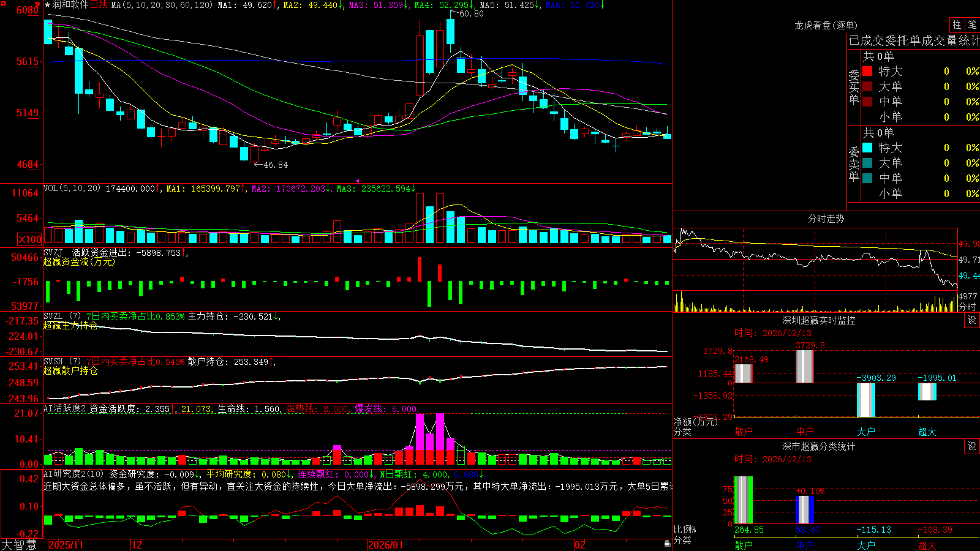The width and height of the screenshot is (980, 551).
Task: Click the dark red 大单 buy-order swatch
Action: point(867,86)
